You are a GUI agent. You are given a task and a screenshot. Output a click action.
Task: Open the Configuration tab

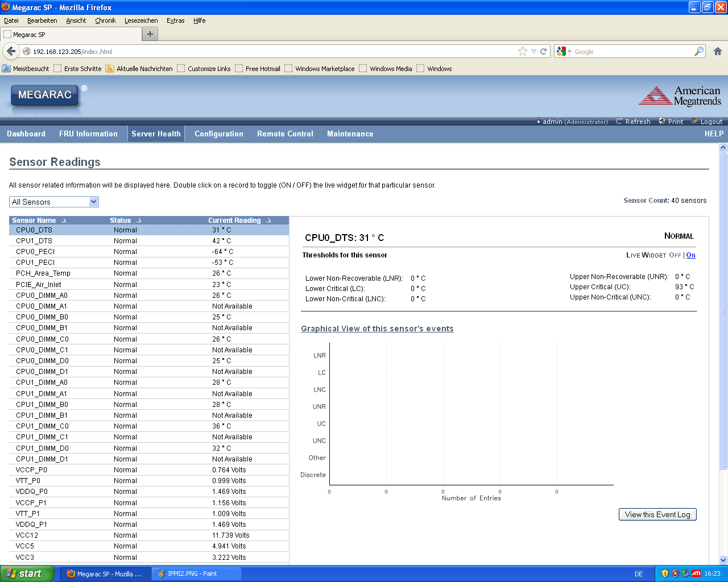219,134
